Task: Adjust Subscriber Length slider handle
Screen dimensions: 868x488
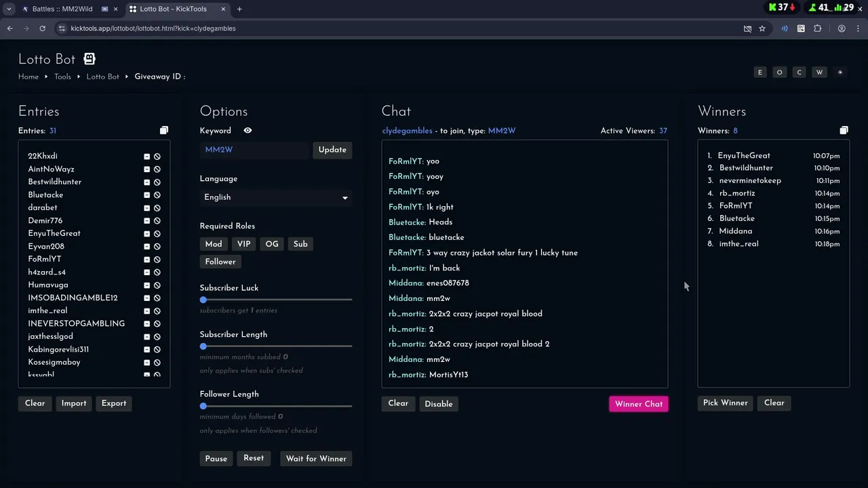Action: pyautogui.click(x=203, y=346)
